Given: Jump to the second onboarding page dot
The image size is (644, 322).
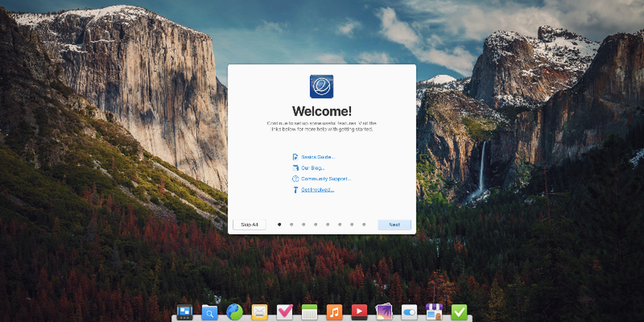Looking at the screenshot, I should 291,225.
